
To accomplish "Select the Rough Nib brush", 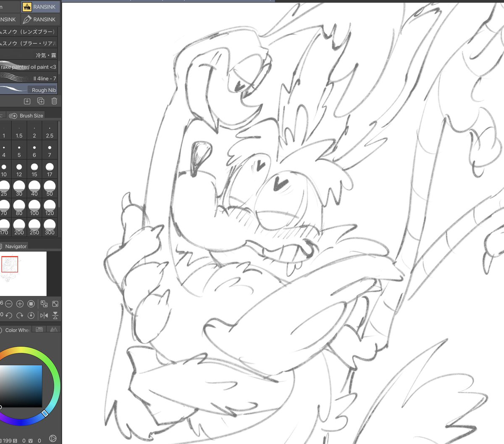I will click(28, 89).
